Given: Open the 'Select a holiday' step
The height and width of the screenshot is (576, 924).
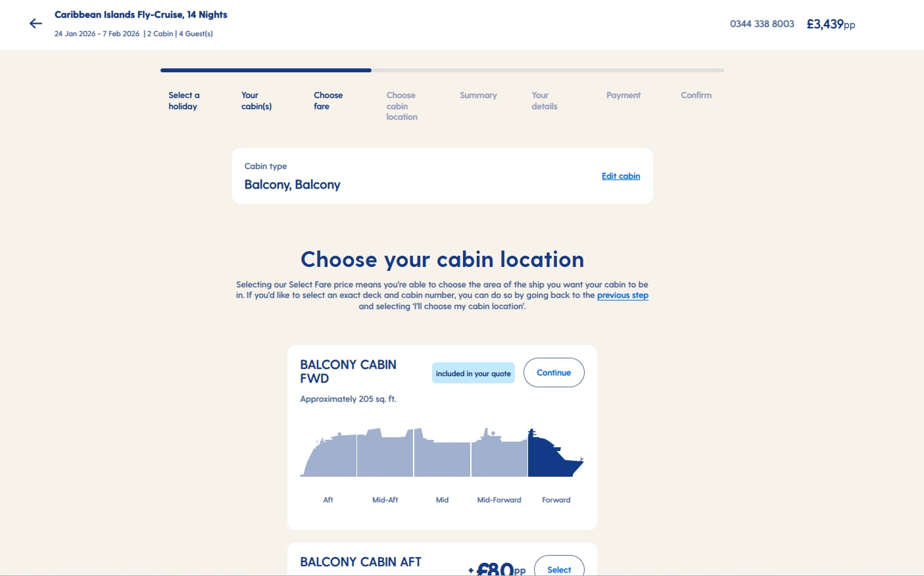Looking at the screenshot, I should tap(184, 101).
